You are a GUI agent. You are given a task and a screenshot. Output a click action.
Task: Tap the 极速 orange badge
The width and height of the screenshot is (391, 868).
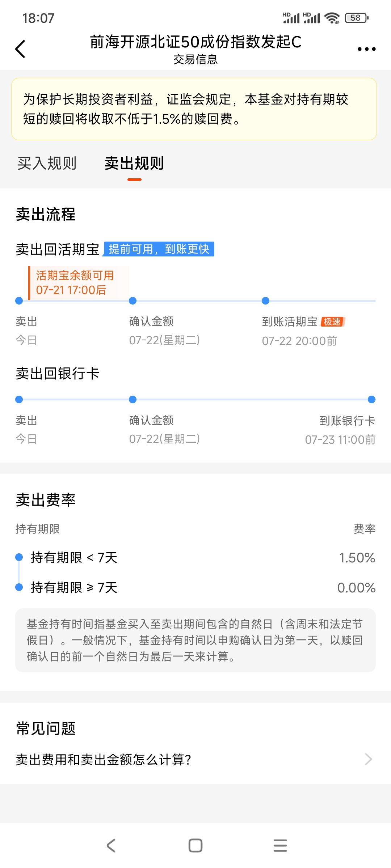pyautogui.click(x=333, y=322)
